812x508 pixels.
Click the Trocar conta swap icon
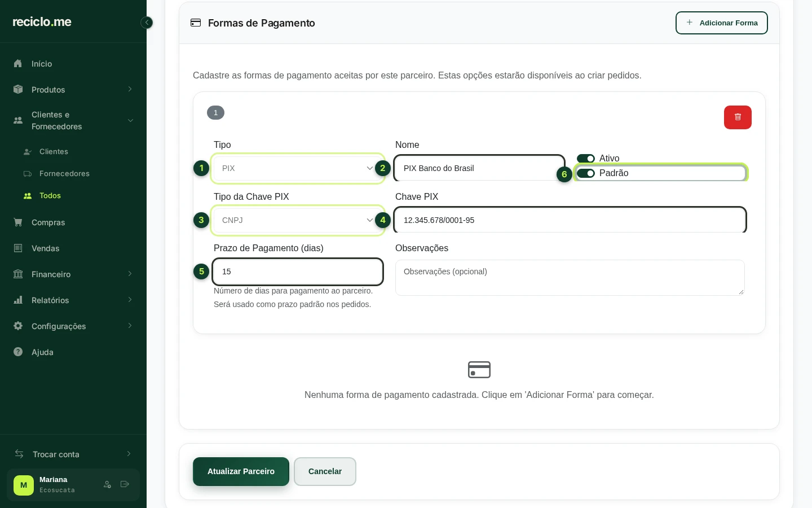click(19, 454)
